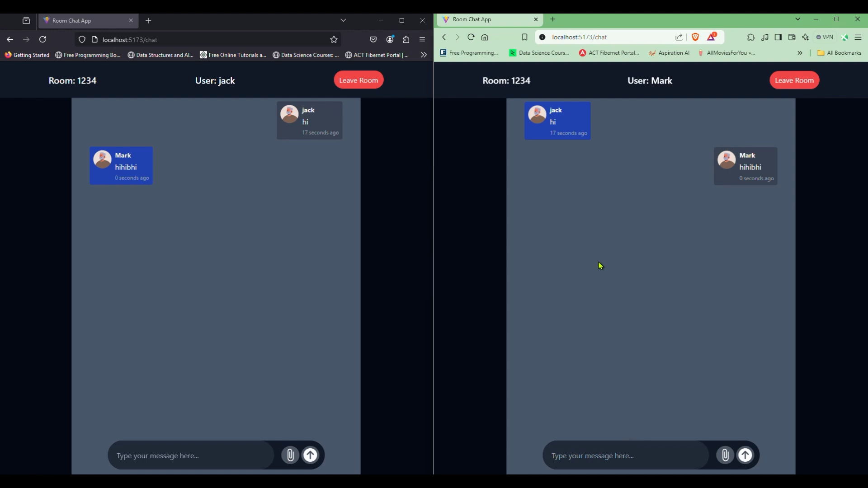Open the Firefox hamburger application menu

(422, 40)
